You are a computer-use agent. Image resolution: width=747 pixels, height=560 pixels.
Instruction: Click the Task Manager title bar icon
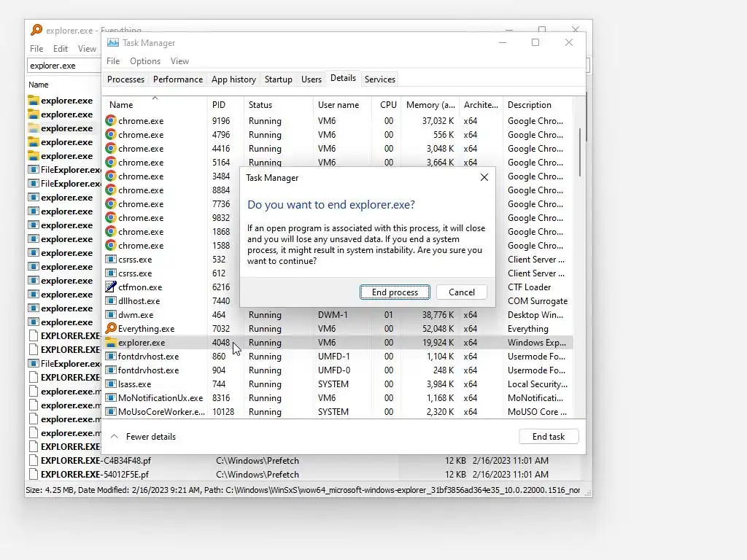click(113, 43)
